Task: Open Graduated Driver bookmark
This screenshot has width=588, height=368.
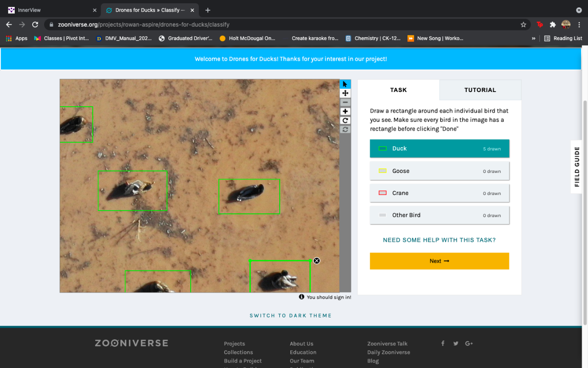Action: coord(186,39)
